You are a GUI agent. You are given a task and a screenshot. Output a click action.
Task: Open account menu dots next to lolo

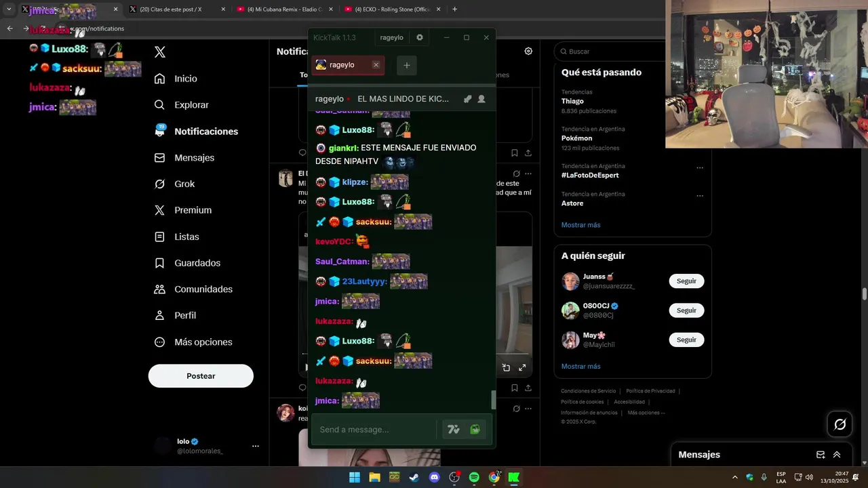click(256, 446)
